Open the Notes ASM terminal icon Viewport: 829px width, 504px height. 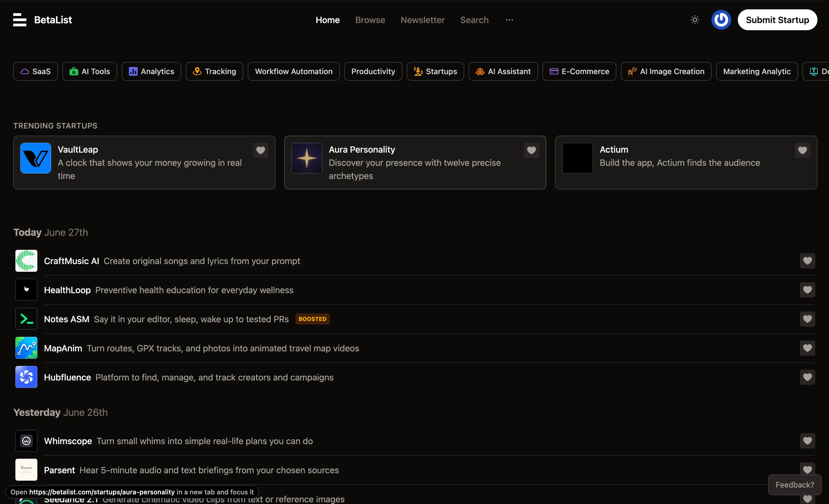click(x=26, y=319)
